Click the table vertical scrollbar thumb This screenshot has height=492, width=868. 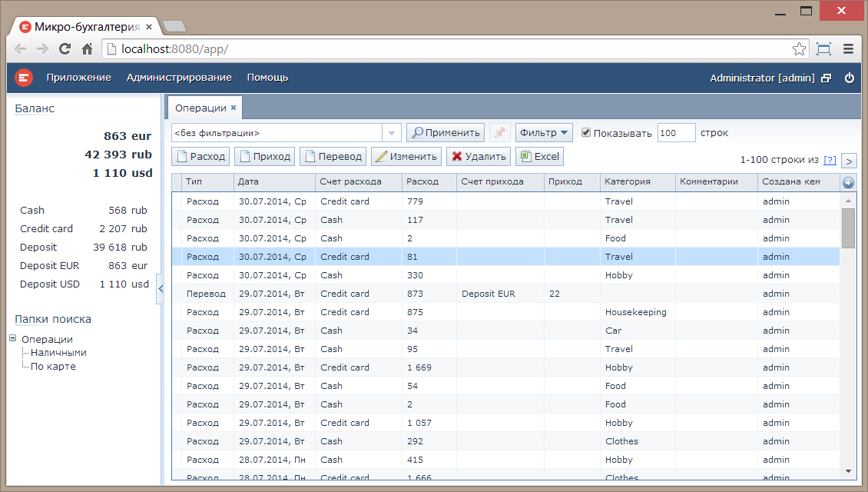[848, 228]
